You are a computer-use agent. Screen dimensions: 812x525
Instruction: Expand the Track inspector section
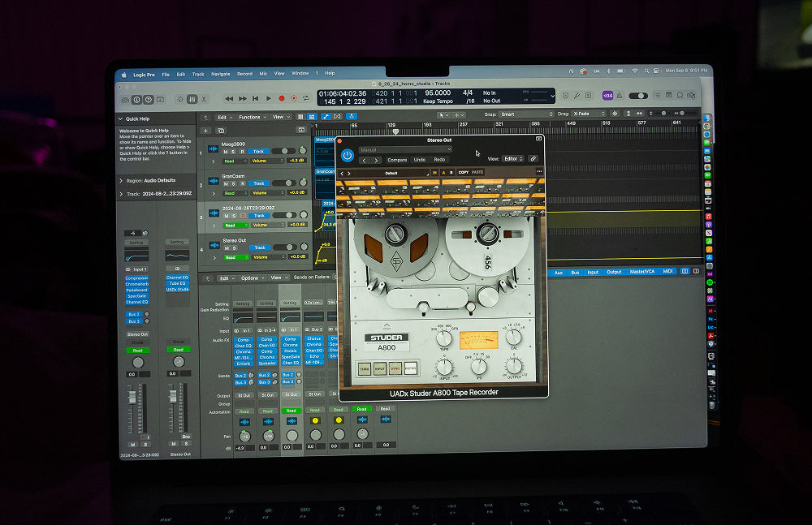point(121,194)
